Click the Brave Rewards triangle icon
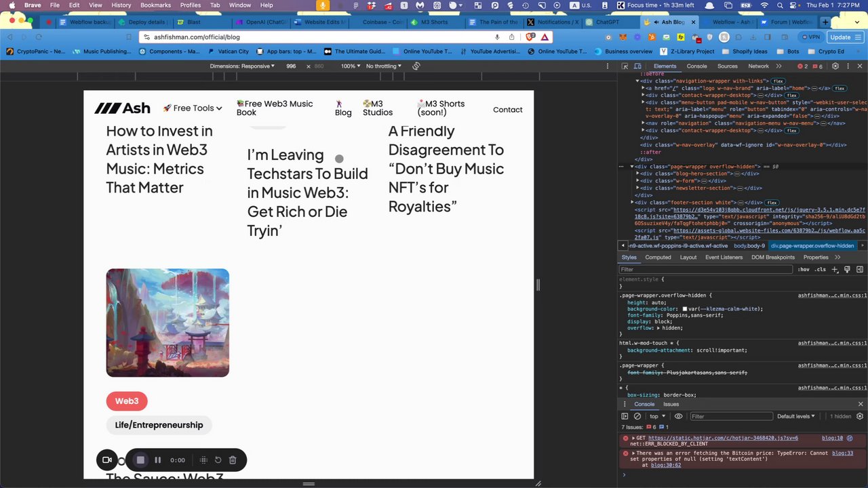The height and width of the screenshot is (488, 868). (546, 37)
